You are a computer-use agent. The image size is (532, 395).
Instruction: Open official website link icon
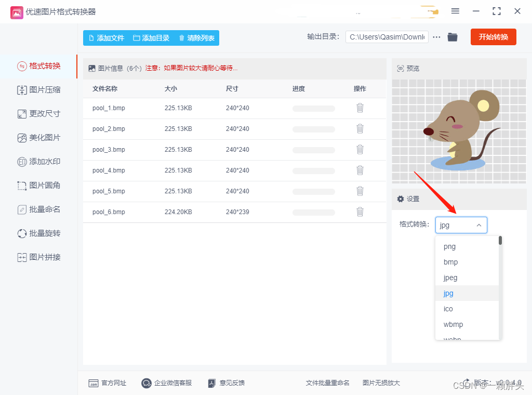(94, 383)
